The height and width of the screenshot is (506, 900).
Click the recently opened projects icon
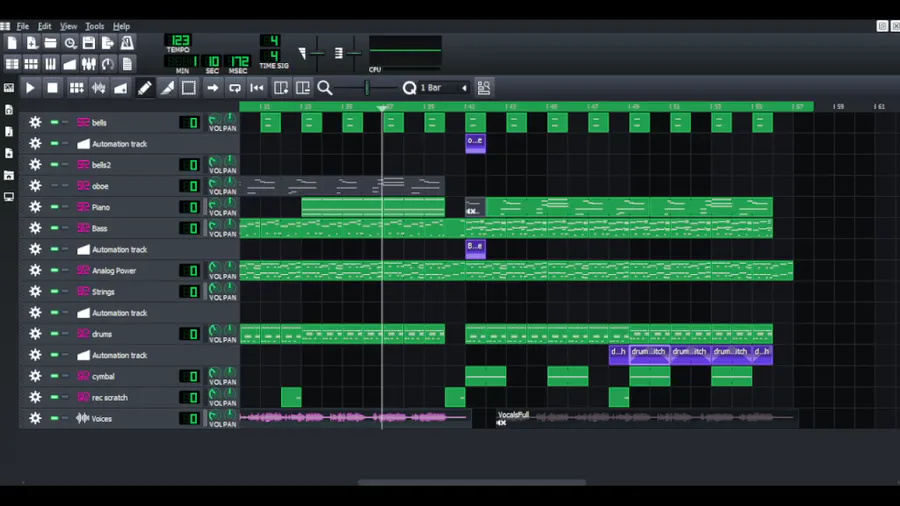(70, 43)
